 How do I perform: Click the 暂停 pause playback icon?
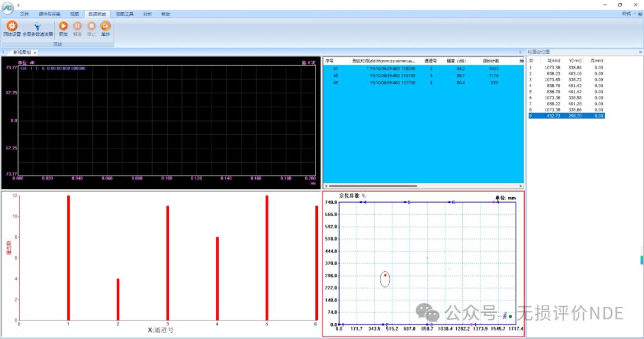click(78, 26)
